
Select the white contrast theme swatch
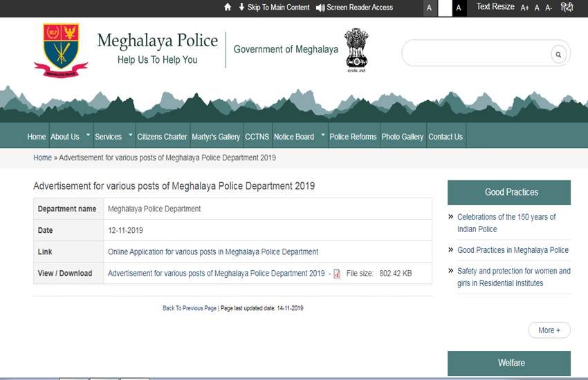pos(445,8)
